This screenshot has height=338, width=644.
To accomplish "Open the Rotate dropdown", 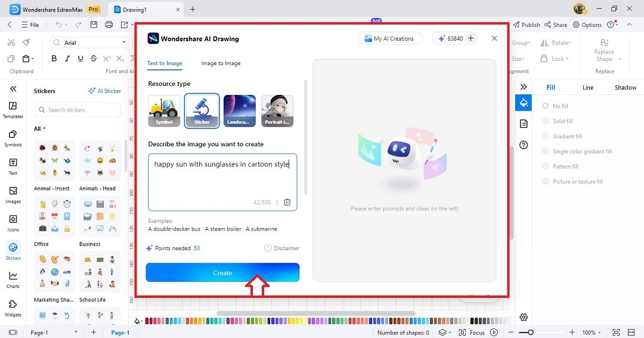I will pyautogui.click(x=555, y=43).
